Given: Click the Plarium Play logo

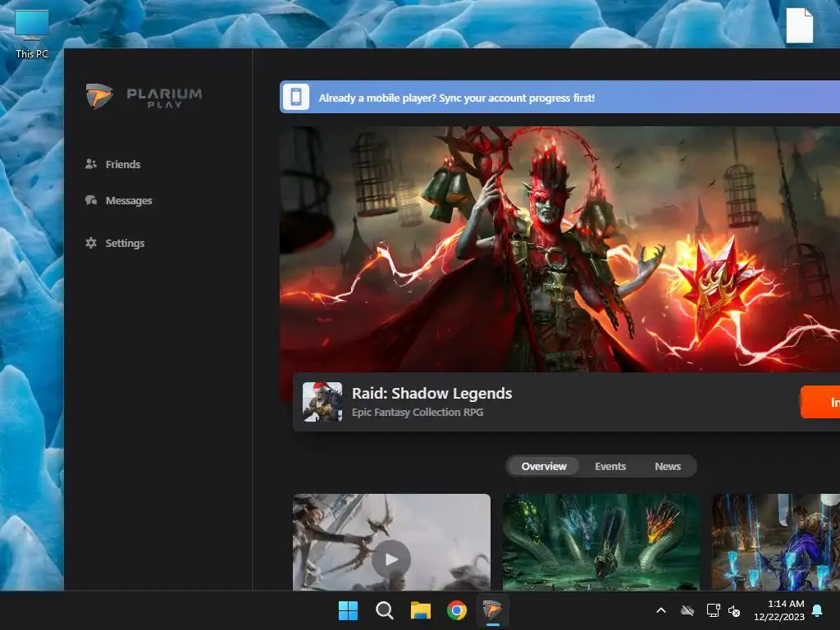Looking at the screenshot, I should (144, 97).
